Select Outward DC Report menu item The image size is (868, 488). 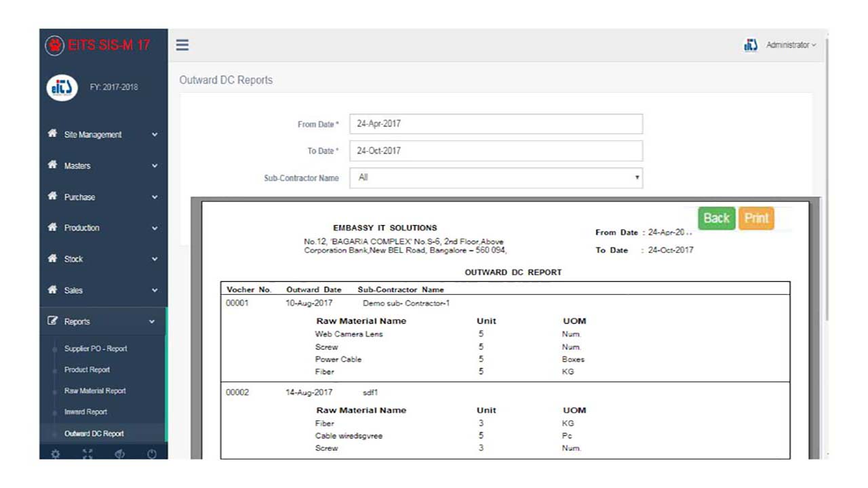[x=94, y=434]
